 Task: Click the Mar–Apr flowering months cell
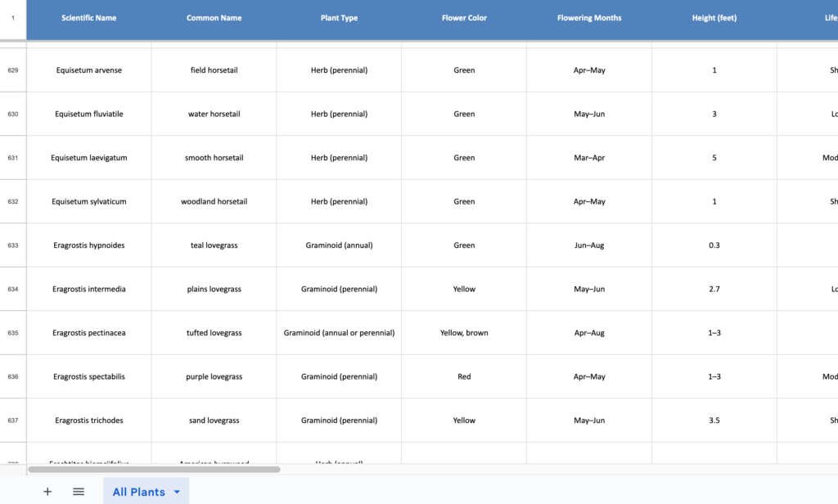(x=589, y=158)
